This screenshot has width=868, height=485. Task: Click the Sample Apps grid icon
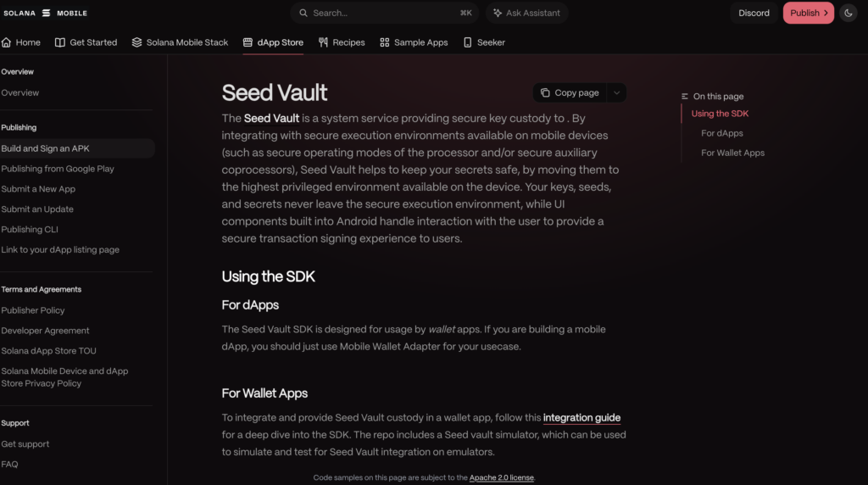click(385, 42)
